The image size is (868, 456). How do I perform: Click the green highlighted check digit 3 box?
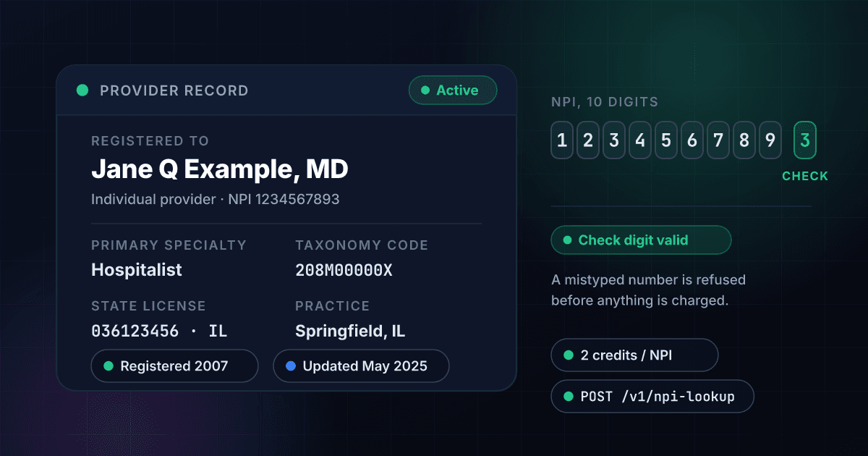(805, 140)
